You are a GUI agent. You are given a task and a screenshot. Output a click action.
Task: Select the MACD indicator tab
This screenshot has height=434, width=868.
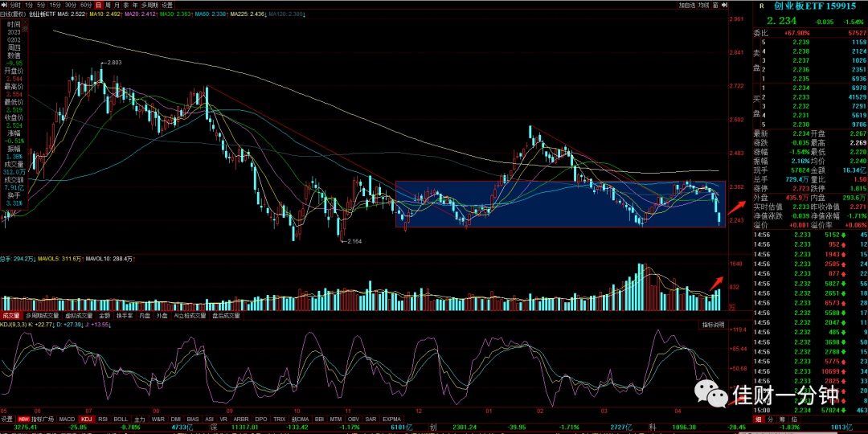tap(67, 419)
